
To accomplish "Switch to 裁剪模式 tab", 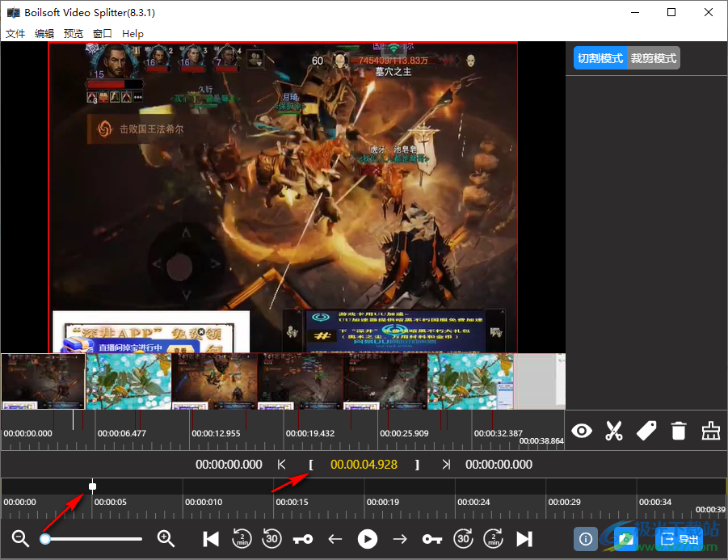I will pos(653,58).
